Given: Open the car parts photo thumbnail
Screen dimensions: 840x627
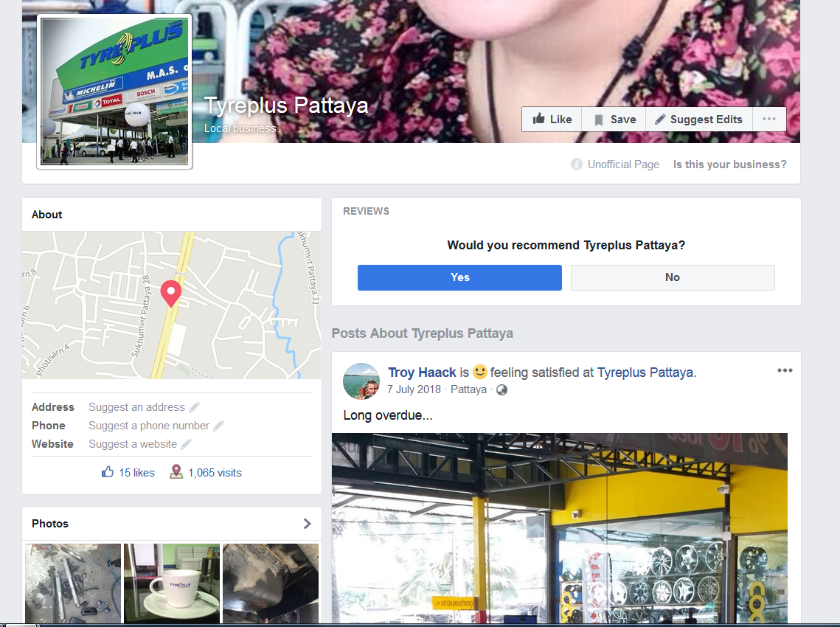Looking at the screenshot, I should 73,583.
